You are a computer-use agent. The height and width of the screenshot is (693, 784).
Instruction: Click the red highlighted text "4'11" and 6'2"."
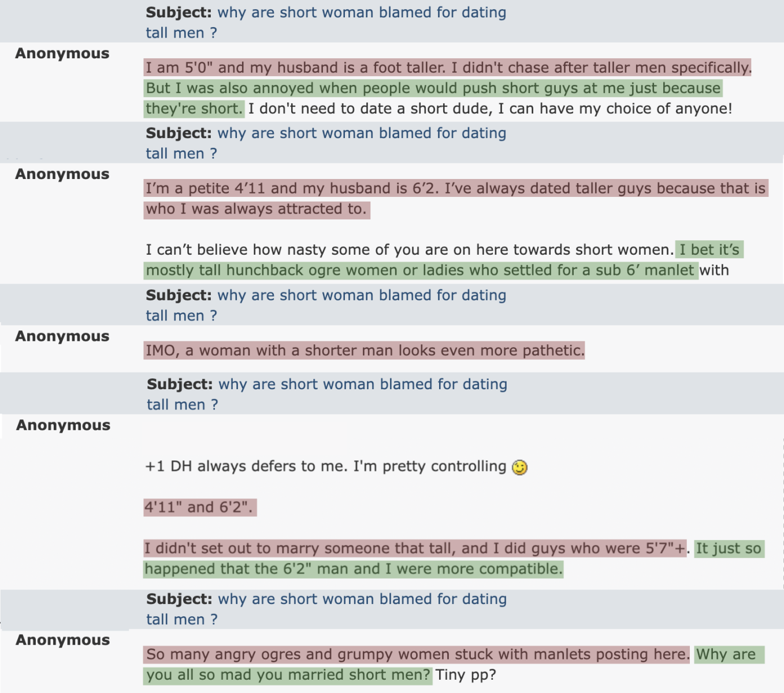click(x=200, y=507)
